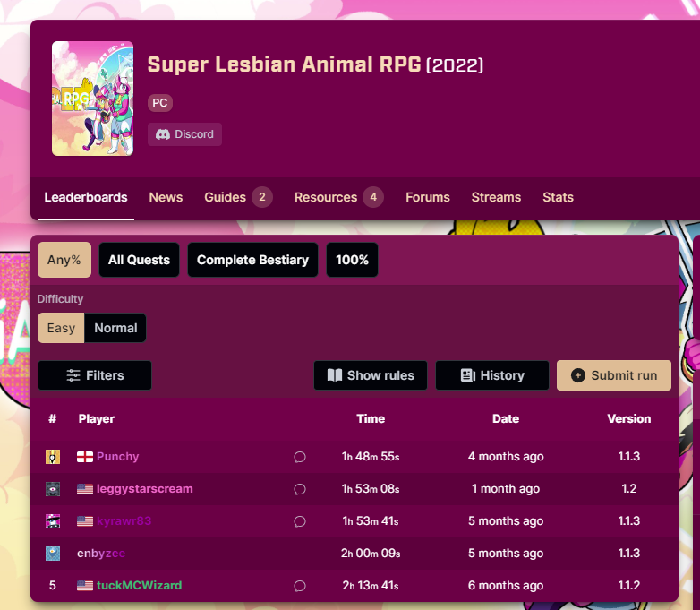Open tuckMCWizard's player profile
The image size is (700, 610).
140,586
